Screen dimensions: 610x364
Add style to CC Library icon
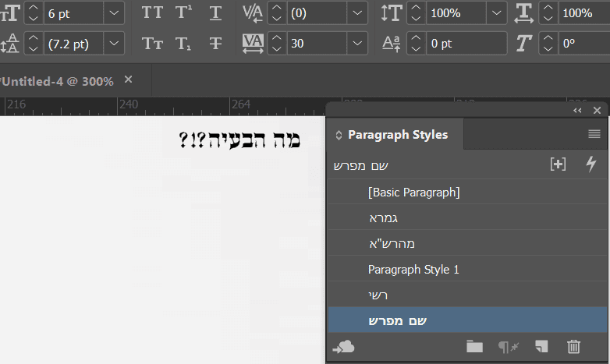pyautogui.click(x=343, y=347)
